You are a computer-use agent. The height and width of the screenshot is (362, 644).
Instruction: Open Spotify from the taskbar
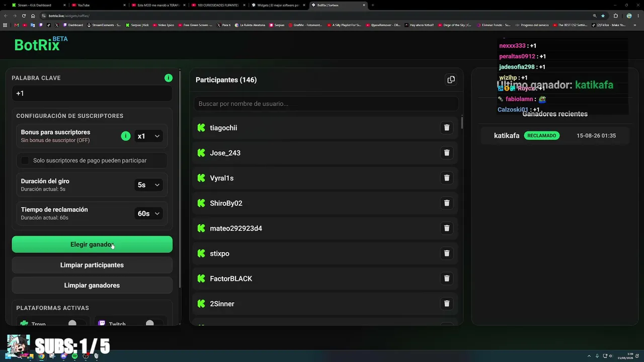pos(74,356)
